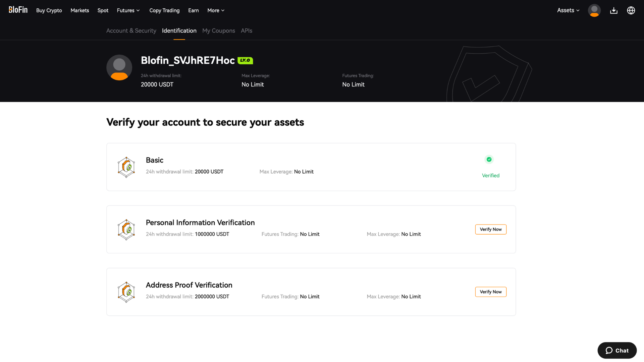The width and height of the screenshot is (644, 362).
Task: Expand the Assets dropdown menu
Action: [569, 10]
